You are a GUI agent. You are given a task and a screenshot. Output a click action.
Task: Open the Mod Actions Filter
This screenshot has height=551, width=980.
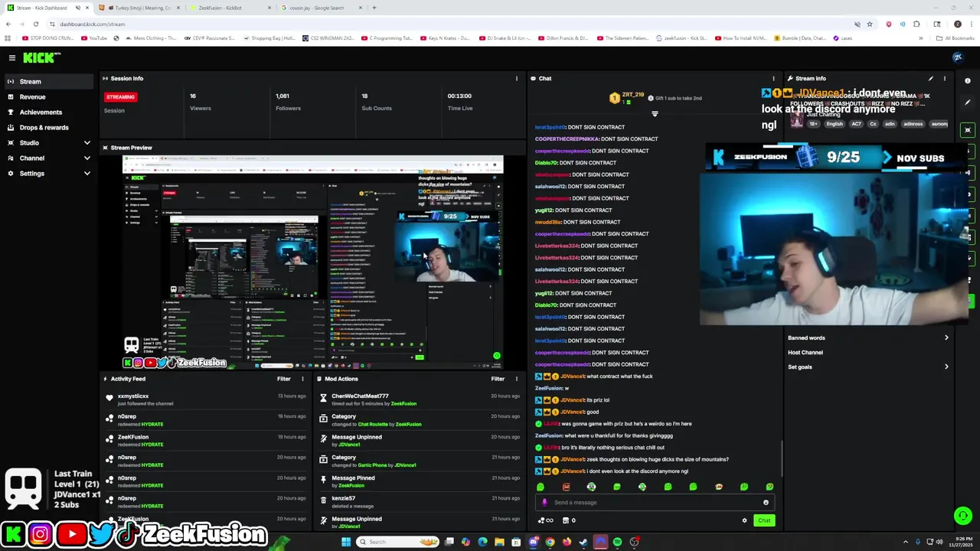pyautogui.click(x=498, y=379)
